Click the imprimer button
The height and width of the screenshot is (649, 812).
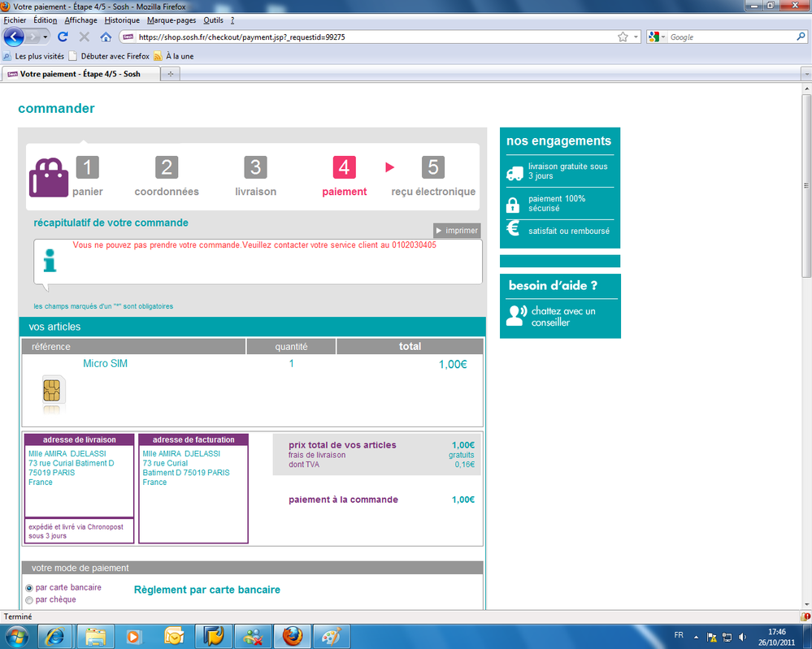457,231
